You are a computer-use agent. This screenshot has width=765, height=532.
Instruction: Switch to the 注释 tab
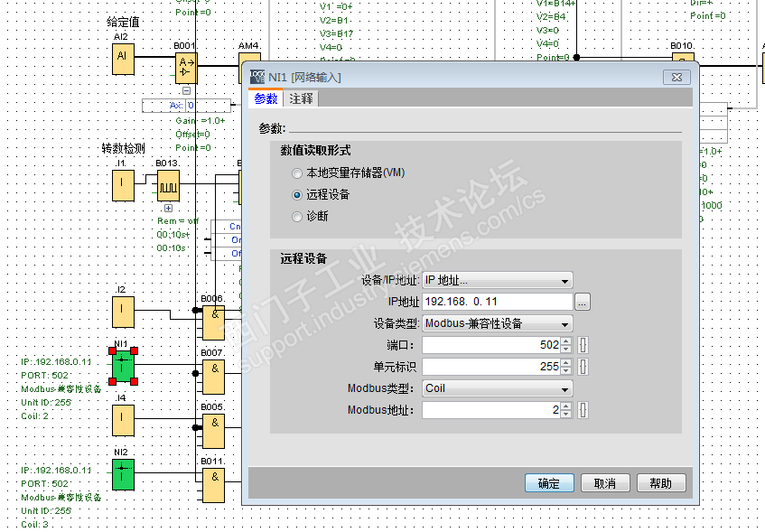(301, 99)
